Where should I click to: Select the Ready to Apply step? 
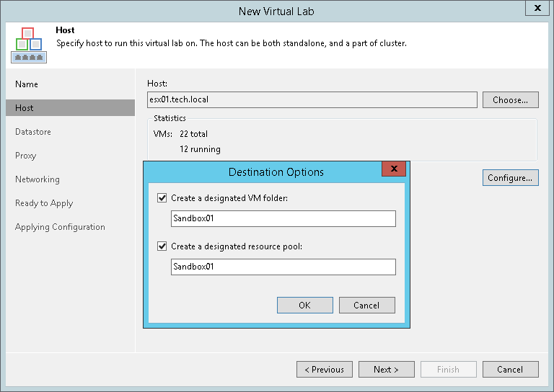pos(44,203)
